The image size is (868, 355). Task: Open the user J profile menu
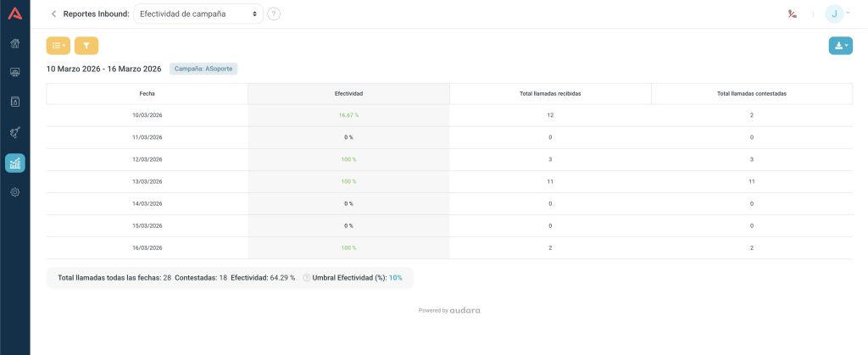[x=838, y=14]
